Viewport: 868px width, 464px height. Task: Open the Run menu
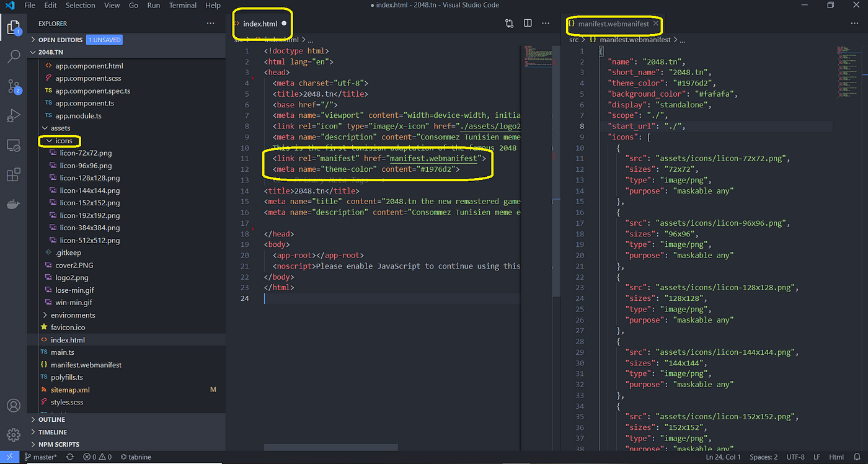pyautogui.click(x=153, y=6)
